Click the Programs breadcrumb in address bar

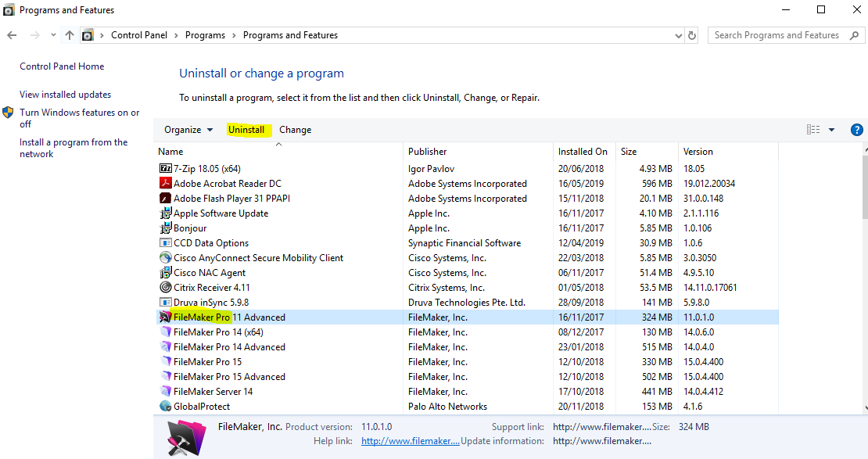[206, 35]
